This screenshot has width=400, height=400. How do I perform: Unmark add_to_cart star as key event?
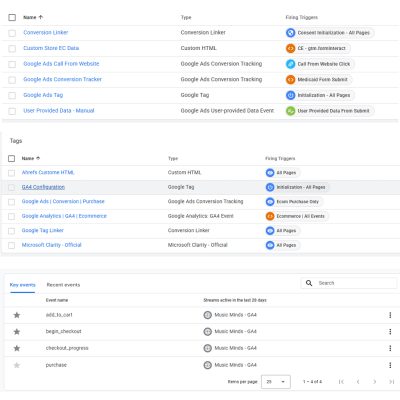pyautogui.click(x=17, y=315)
